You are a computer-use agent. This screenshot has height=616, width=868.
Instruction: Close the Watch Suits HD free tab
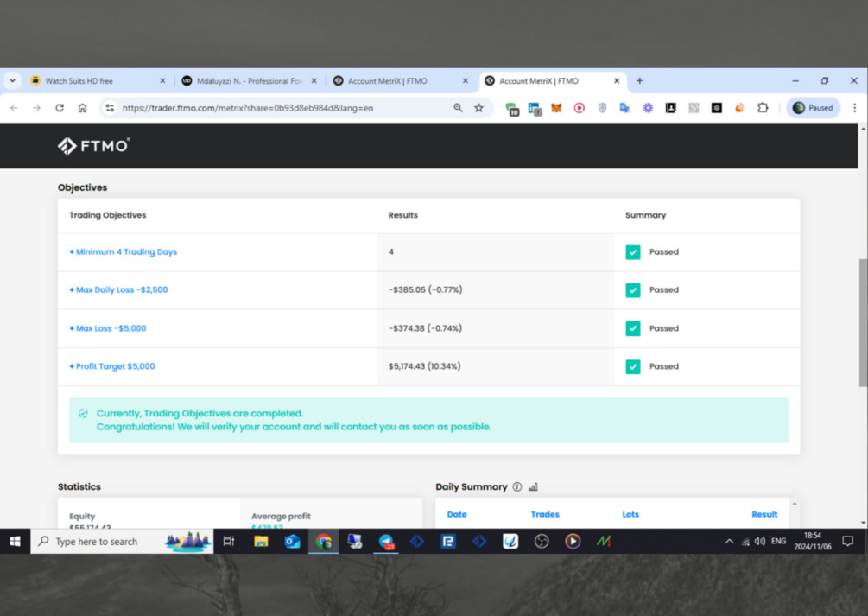(x=162, y=81)
